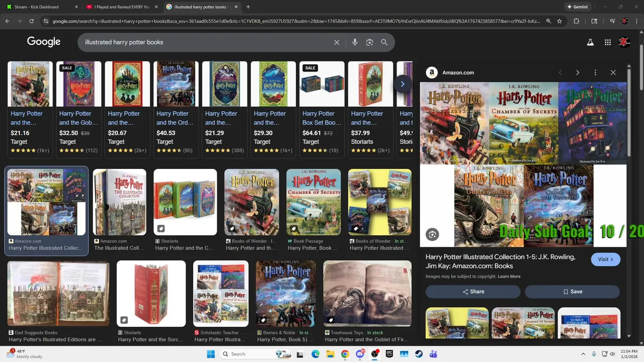Click the browser address bar URL
The image size is (644, 362).
[x=296, y=21]
